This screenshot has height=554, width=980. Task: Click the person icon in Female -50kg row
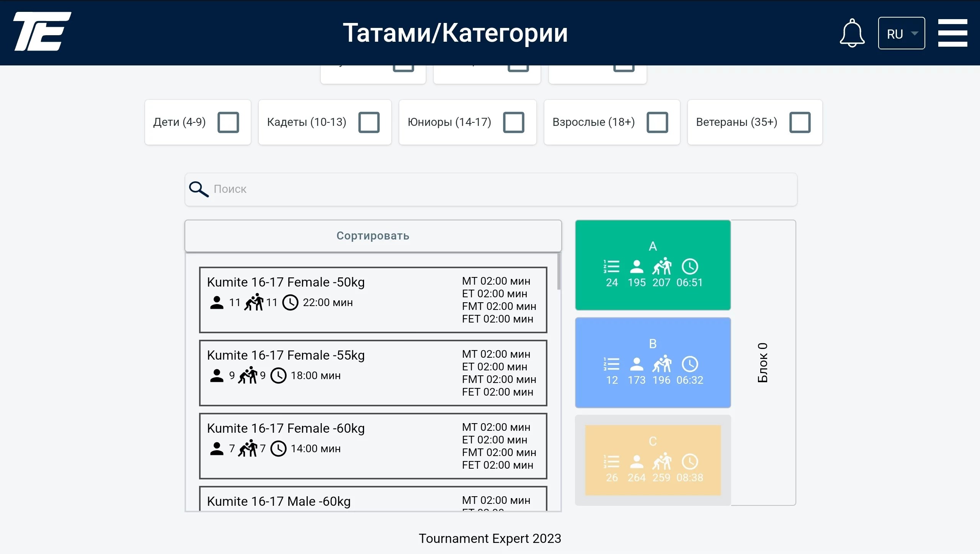point(217,303)
